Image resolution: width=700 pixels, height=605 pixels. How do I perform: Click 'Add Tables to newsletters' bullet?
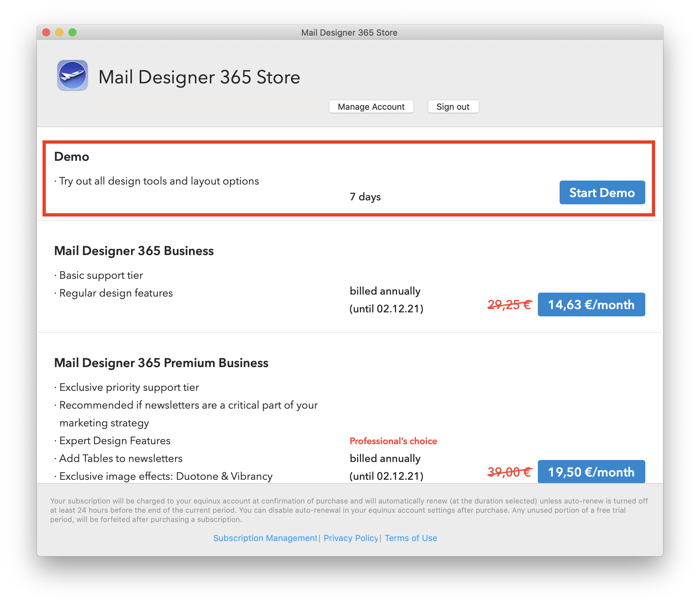118,458
